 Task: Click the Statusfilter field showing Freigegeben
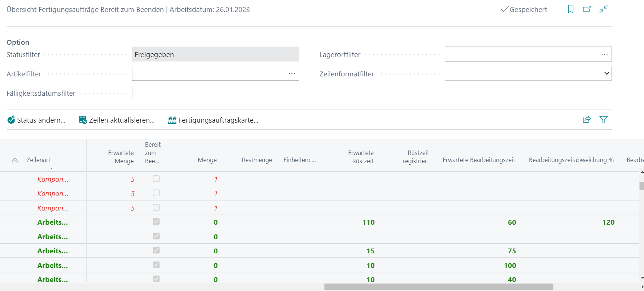(x=216, y=54)
